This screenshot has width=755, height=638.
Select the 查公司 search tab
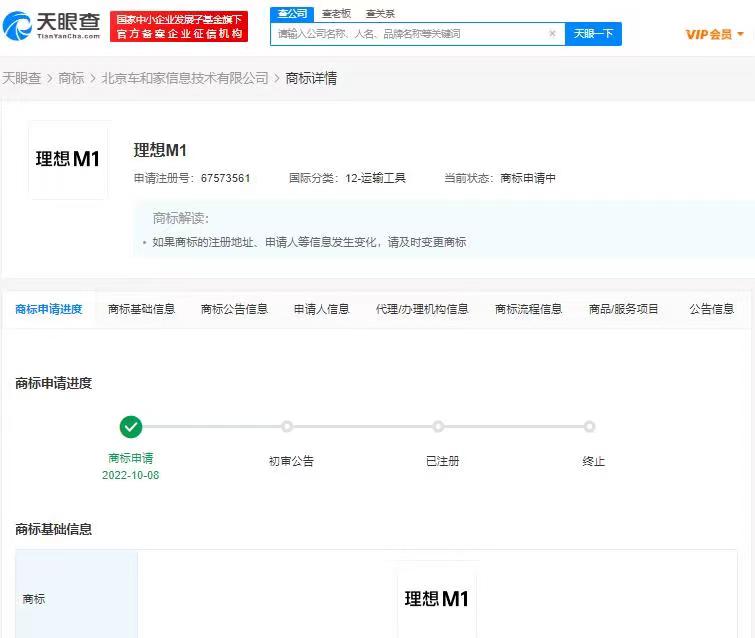click(292, 14)
